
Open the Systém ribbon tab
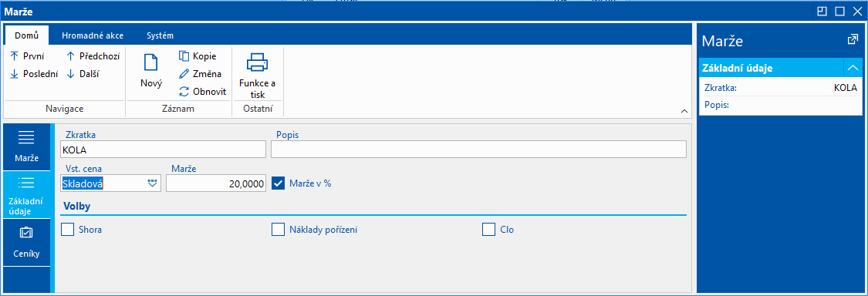pos(160,35)
